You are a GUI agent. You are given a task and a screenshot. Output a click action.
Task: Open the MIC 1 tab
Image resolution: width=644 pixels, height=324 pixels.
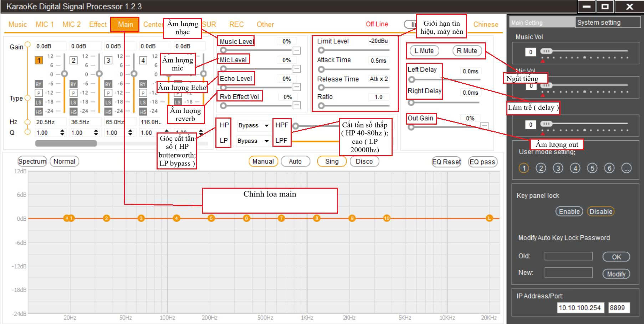click(45, 24)
